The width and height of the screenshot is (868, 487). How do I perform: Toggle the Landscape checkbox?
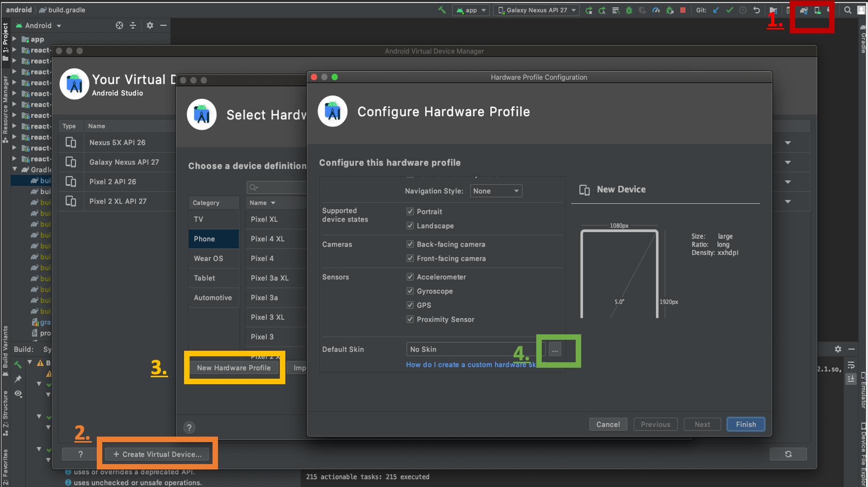coord(410,226)
